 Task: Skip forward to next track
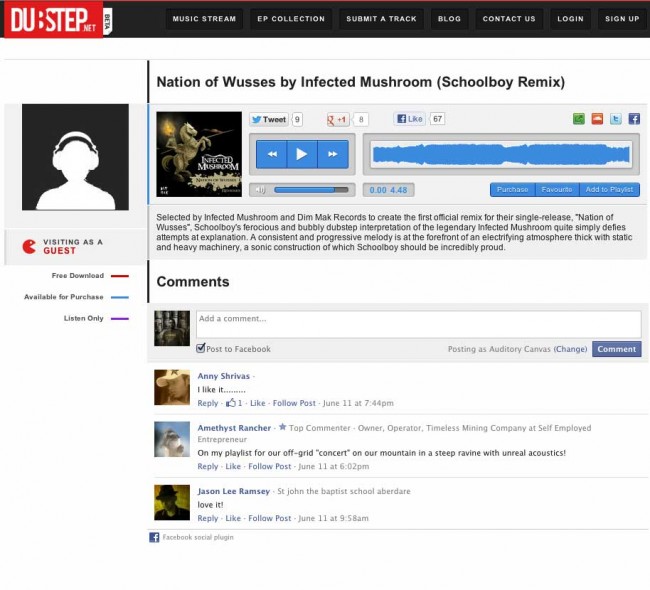(333, 154)
